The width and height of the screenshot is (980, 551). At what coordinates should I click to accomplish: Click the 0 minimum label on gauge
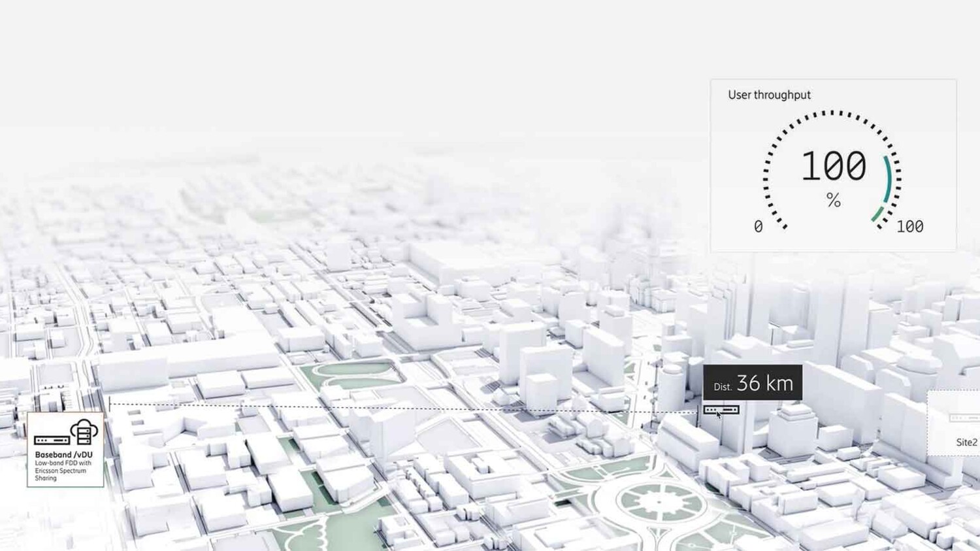click(758, 227)
